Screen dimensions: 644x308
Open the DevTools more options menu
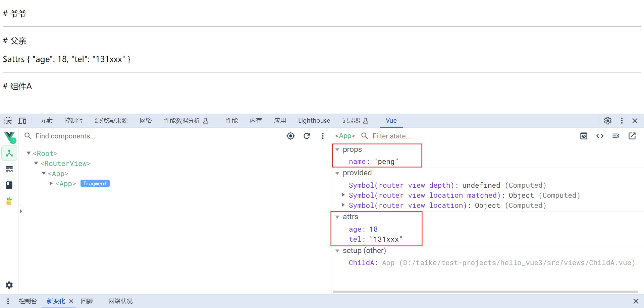[x=622, y=121]
